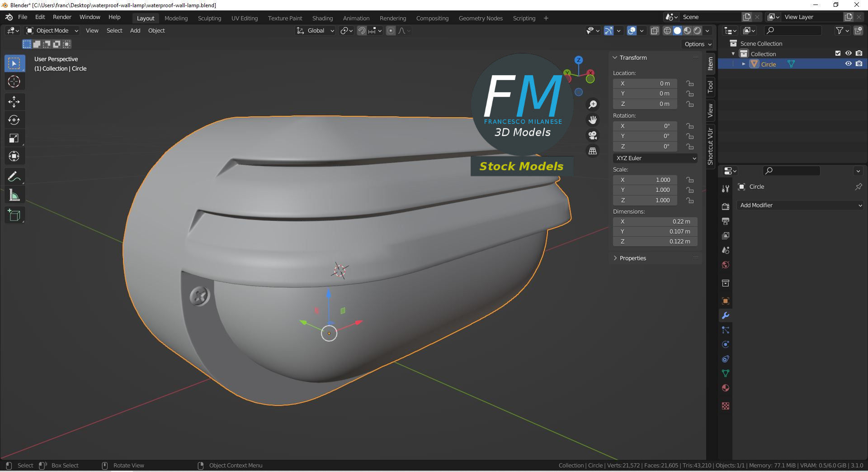This screenshot has height=472, width=868.
Task: Click the Scene name field
Action: click(x=712, y=17)
